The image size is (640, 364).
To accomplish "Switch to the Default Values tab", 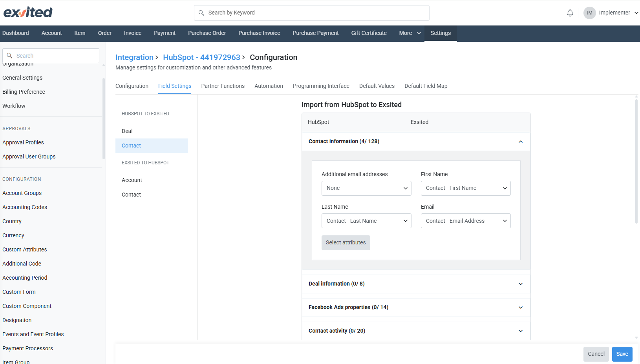I will [x=377, y=86].
